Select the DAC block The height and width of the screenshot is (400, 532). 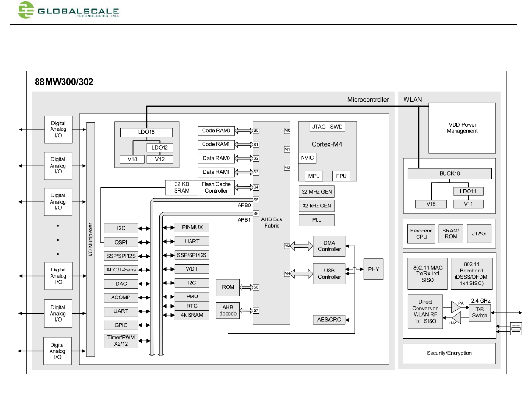pyautogui.click(x=121, y=284)
